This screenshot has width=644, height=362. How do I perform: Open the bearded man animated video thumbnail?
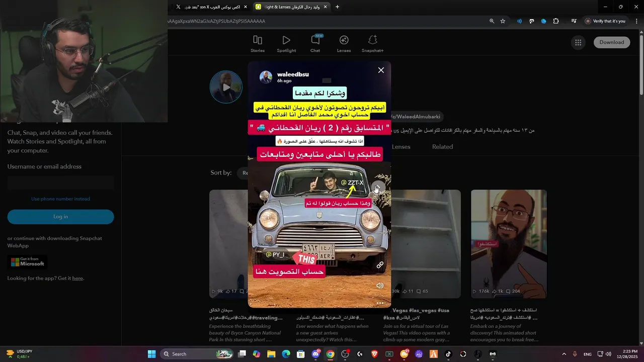coord(509,244)
